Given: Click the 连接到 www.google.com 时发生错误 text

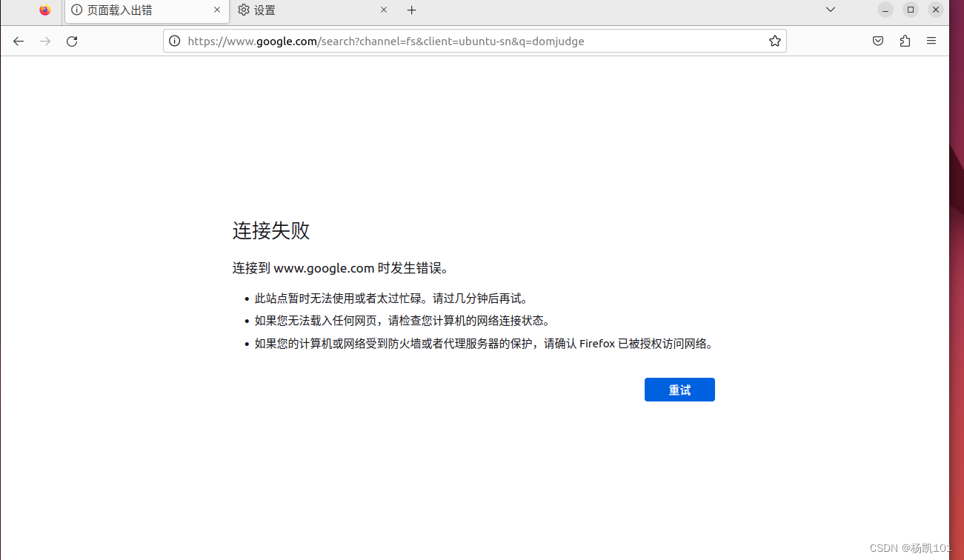Looking at the screenshot, I should point(341,268).
